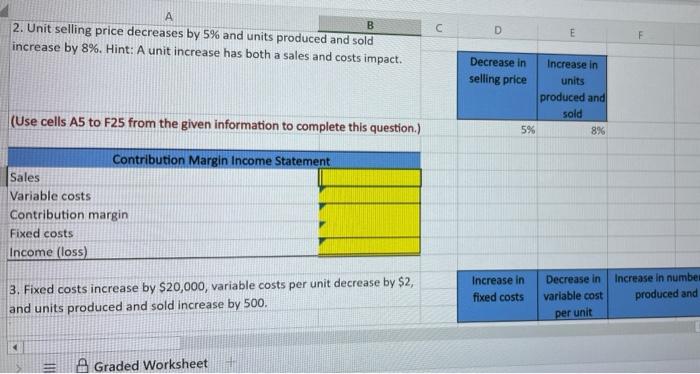Select the 'Increase in units produced and sold' cell
Viewport: 700px width, 374px height.
(572, 87)
